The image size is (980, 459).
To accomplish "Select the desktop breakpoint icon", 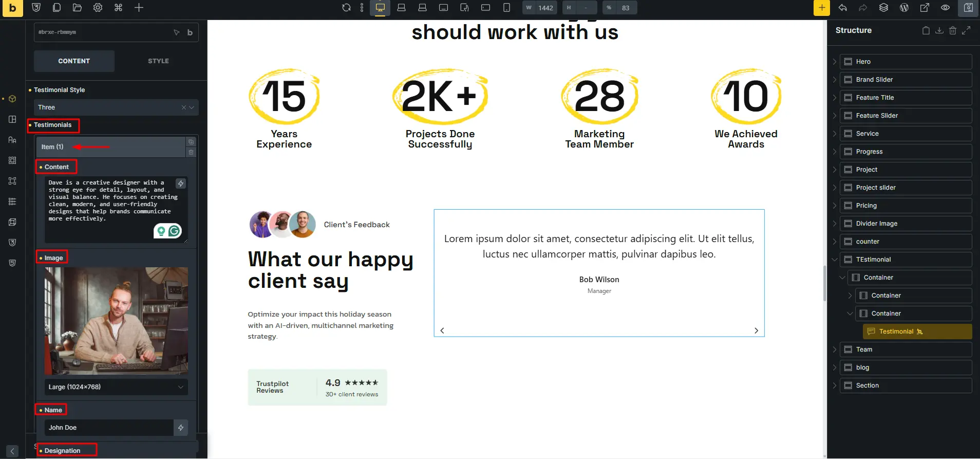I will point(380,8).
